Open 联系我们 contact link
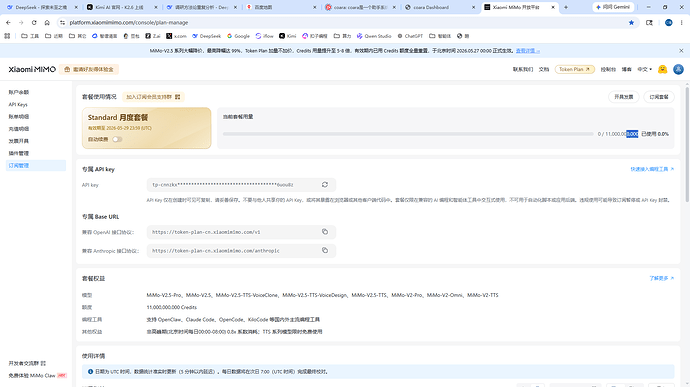 tap(523, 69)
